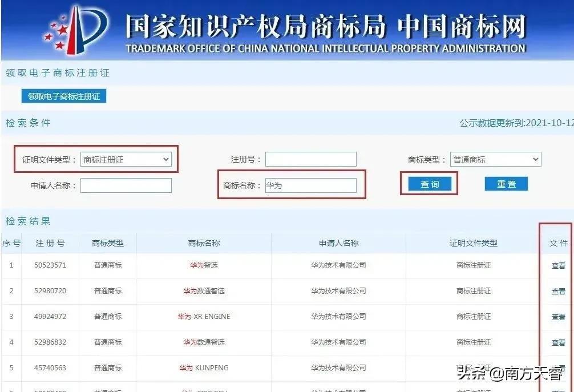Screen dimensions: 574x392
Task: Click the trademark office logo emblem
Action: 76,29
